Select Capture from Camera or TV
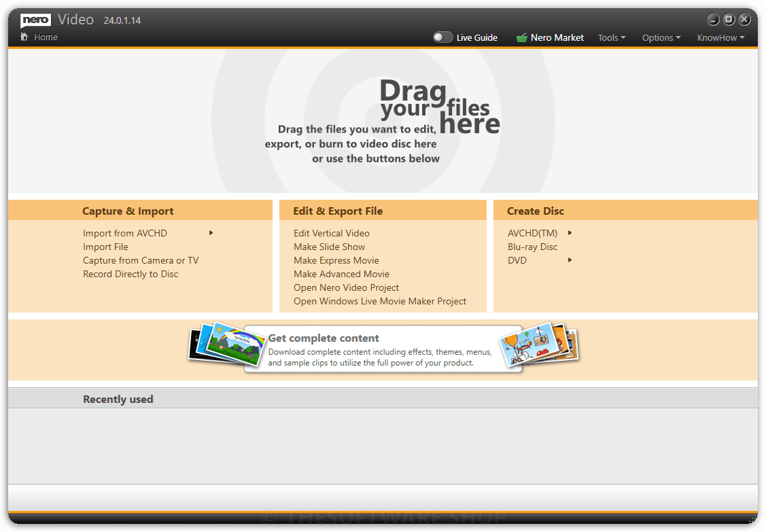The height and width of the screenshot is (532, 766). click(141, 260)
